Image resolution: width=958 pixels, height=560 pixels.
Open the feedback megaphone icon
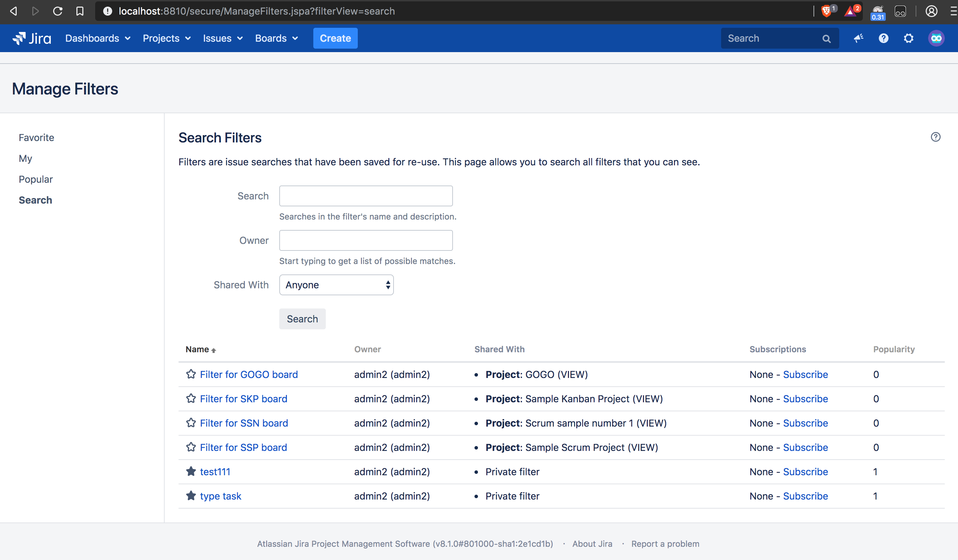pyautogui.click(x=858, y=39)
